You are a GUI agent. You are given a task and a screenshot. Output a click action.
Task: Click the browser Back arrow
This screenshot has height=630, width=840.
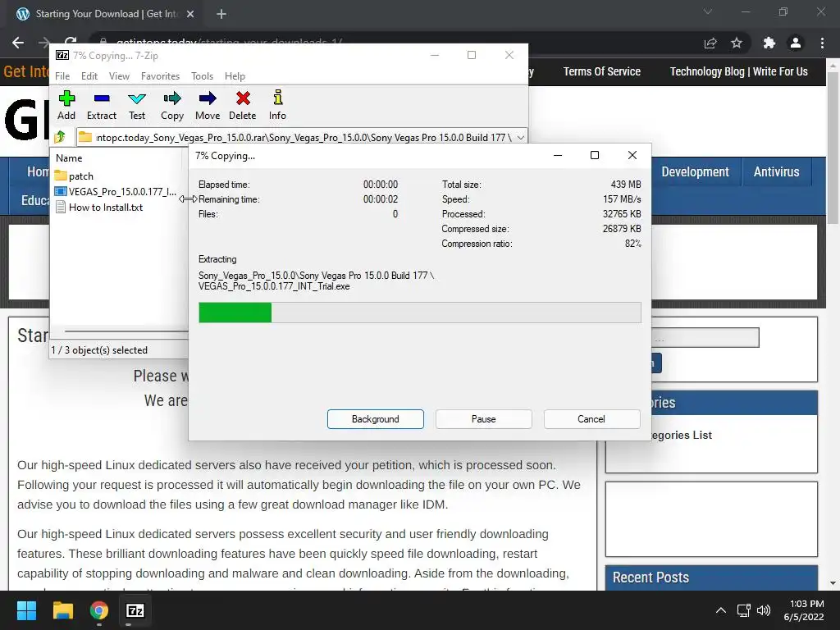[18, 43]
